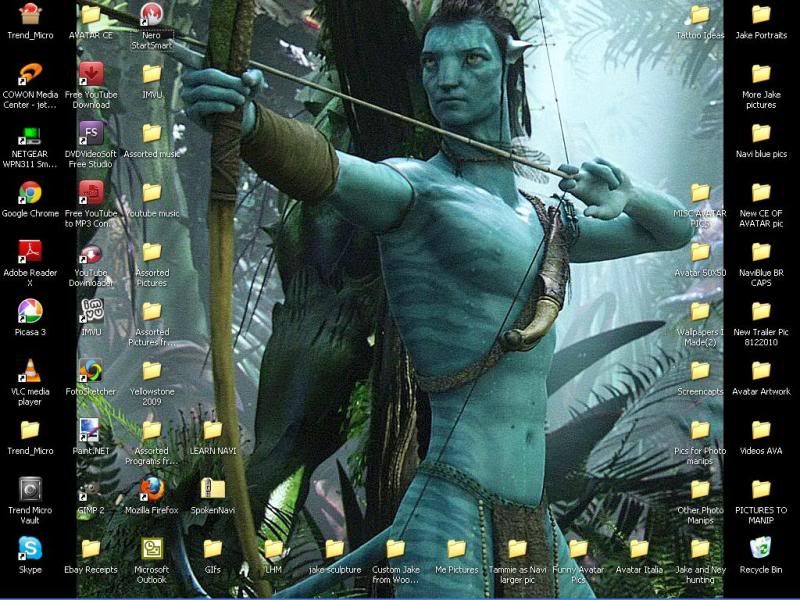Screen dimensions: 800x600
Task: Select the Ebay Receipts folder
Action: [91, 548]
